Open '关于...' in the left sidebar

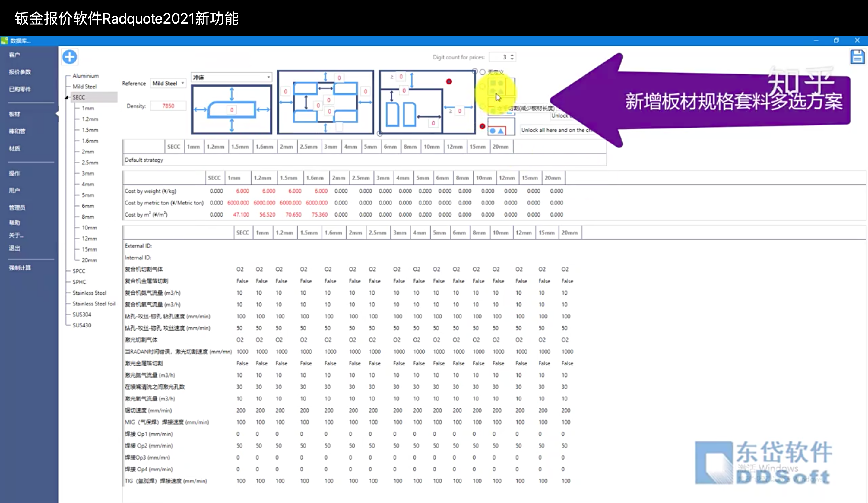(x=16, y=236)
